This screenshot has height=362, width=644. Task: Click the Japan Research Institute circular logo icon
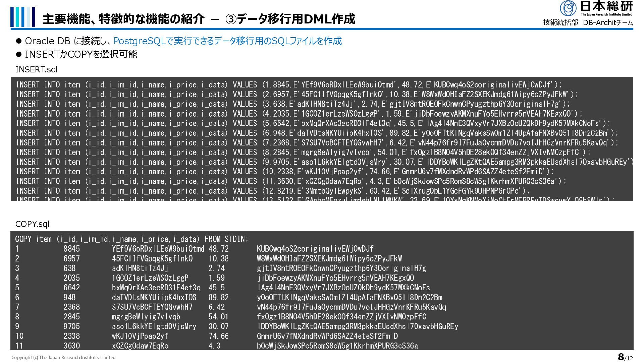click(x=568, y=8)
